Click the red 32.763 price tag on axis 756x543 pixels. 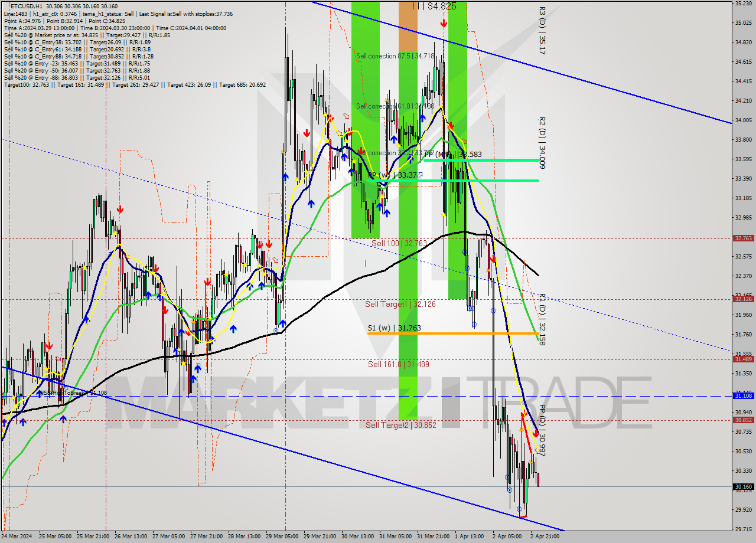click(x=743, y=238)
